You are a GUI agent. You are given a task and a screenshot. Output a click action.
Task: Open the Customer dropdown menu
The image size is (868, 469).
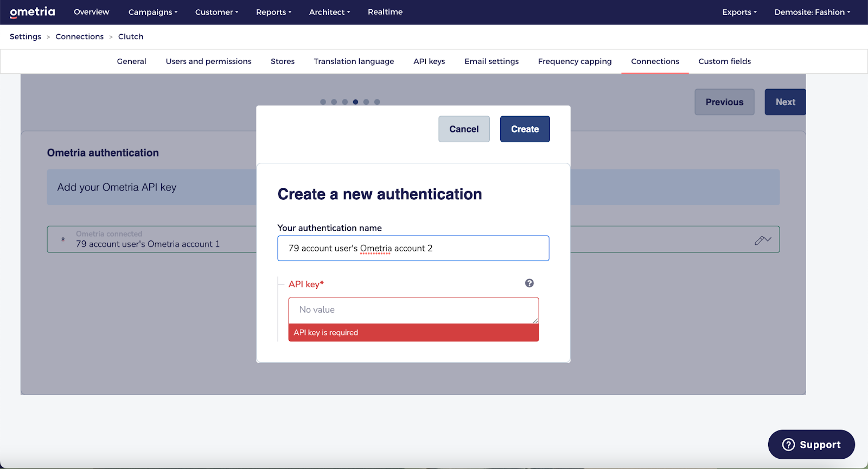216,12
